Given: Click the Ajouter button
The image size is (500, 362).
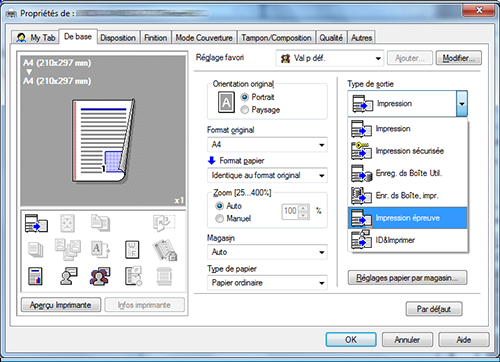Looking at the screenshot, I should 410,58.
